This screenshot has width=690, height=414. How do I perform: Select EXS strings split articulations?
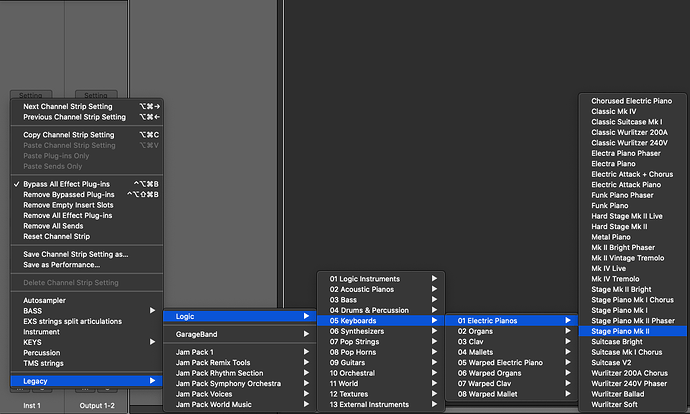(x=87, y=321)
